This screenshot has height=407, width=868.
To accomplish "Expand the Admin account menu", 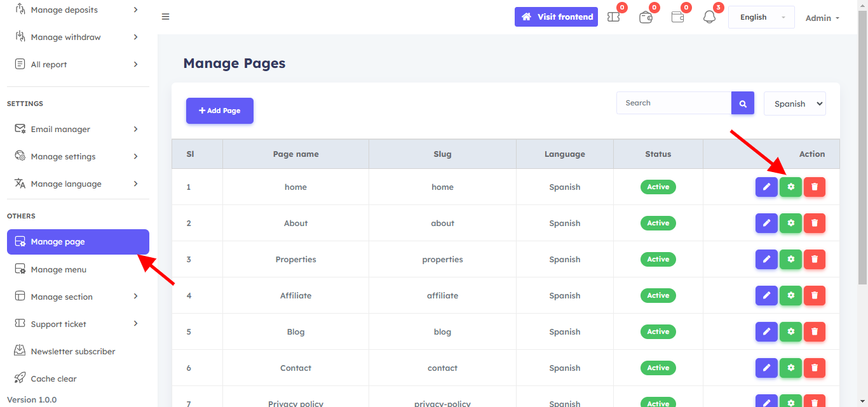I will click(x=822, y=18).
